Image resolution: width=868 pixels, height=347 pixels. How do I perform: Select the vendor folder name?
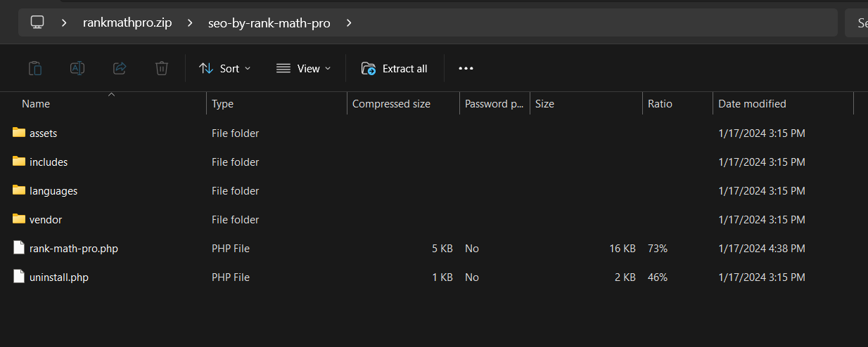pyautogui.click(x=46, y=219)
